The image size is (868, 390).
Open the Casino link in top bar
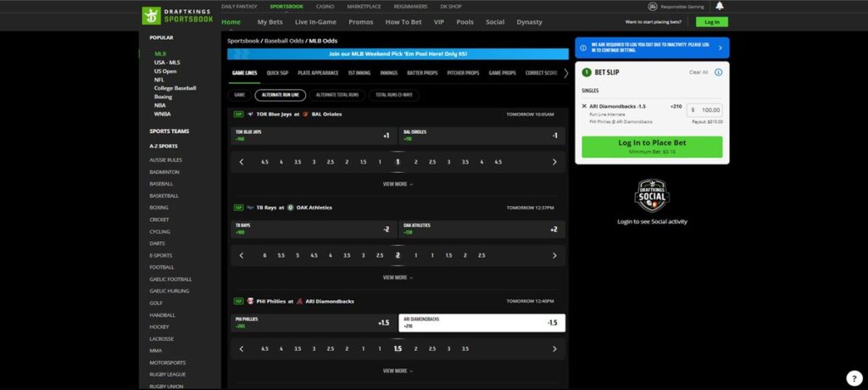click(x=325, y=7)
